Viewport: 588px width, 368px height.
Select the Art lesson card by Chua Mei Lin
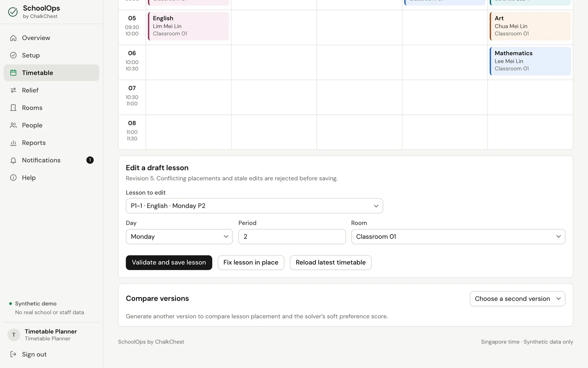coord(530,26)
